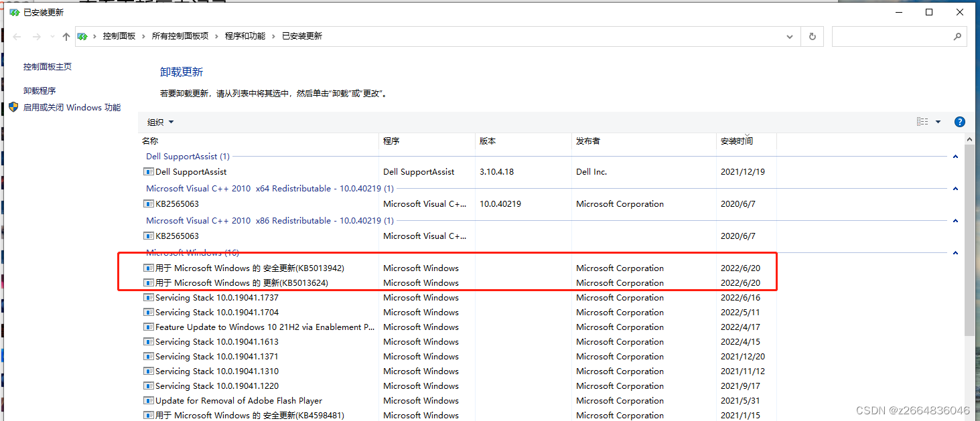980x421 pixels.
Task: Collapse the Visual C++ 2010 x86 group
Action: click(x=955, y=221)
